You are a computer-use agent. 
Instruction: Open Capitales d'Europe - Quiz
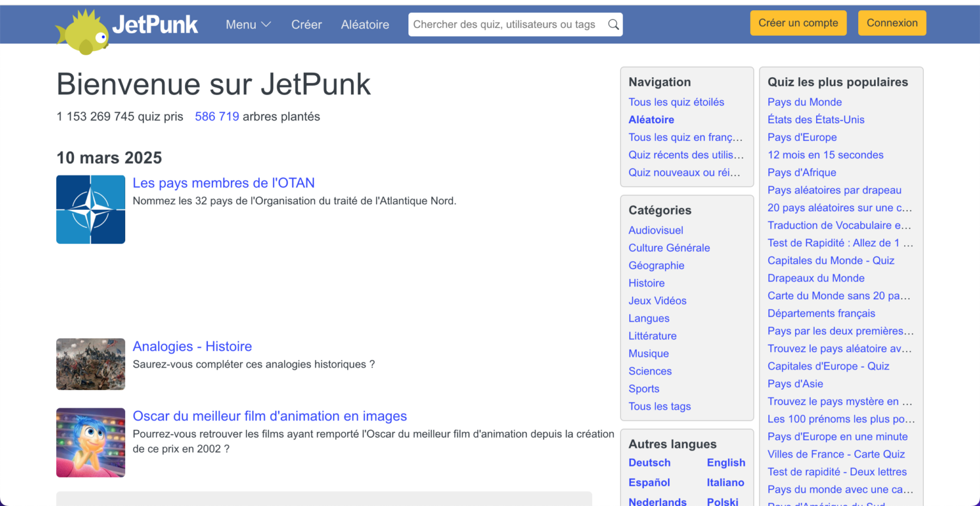(x=828, y=366)
